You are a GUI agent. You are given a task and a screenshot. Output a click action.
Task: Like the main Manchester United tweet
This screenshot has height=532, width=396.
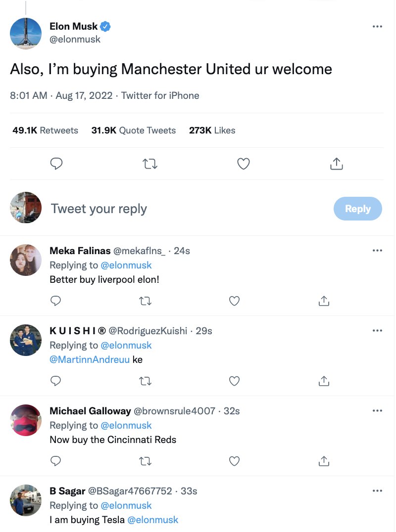click(x=243, y=164)
